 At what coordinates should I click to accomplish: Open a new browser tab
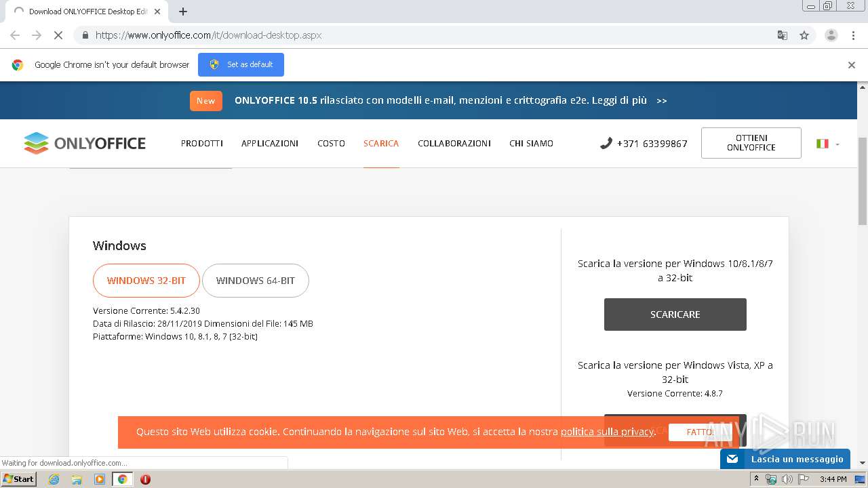(183, 12)
